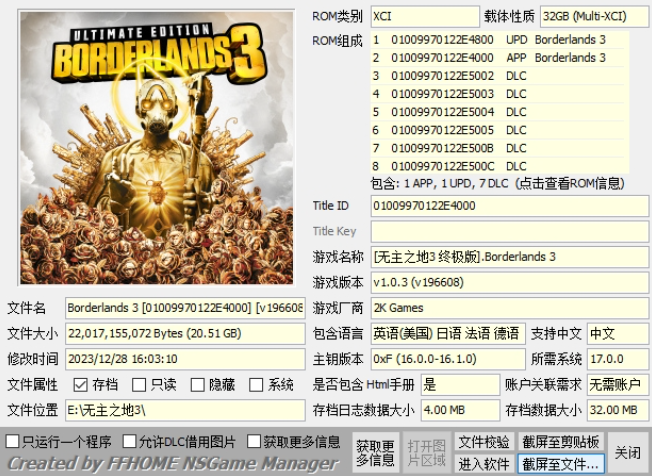Image resolution: width=652 pixels, height=476 pixels.
Task: Select DLC row 01009970122E500B
Action: click(499, 148)
